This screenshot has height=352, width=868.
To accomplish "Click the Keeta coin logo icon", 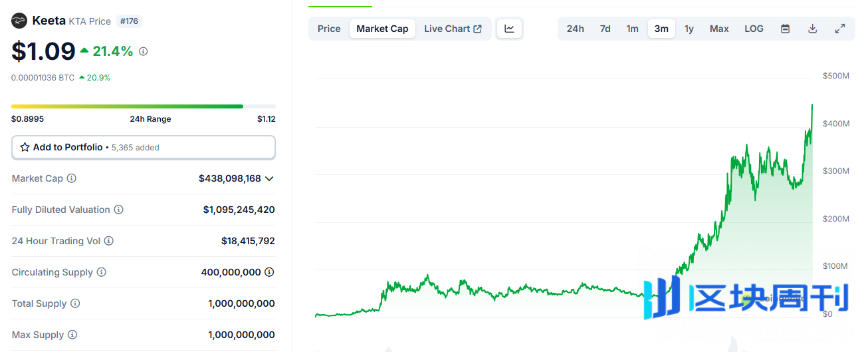I will tap(19, 21).
